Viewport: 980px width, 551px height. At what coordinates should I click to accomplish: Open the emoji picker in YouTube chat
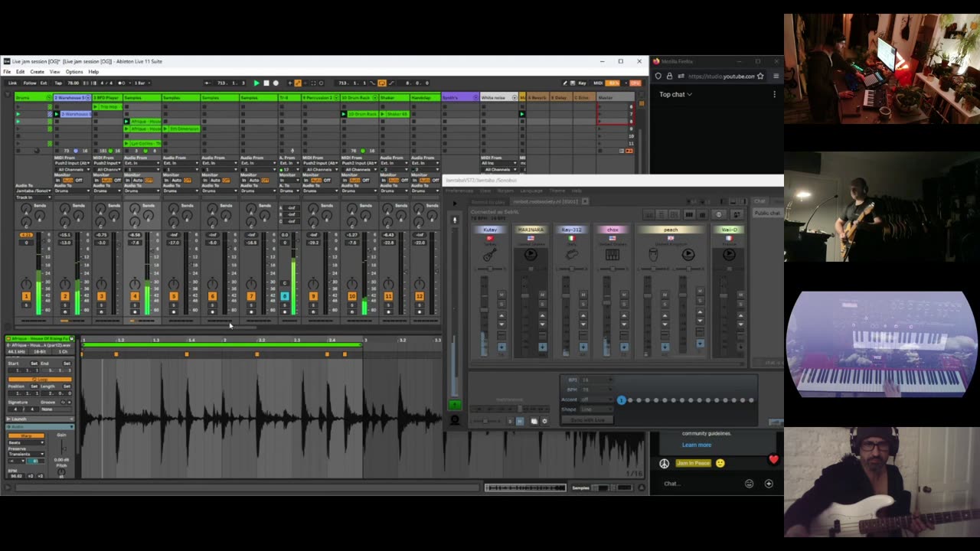point(749,484)
